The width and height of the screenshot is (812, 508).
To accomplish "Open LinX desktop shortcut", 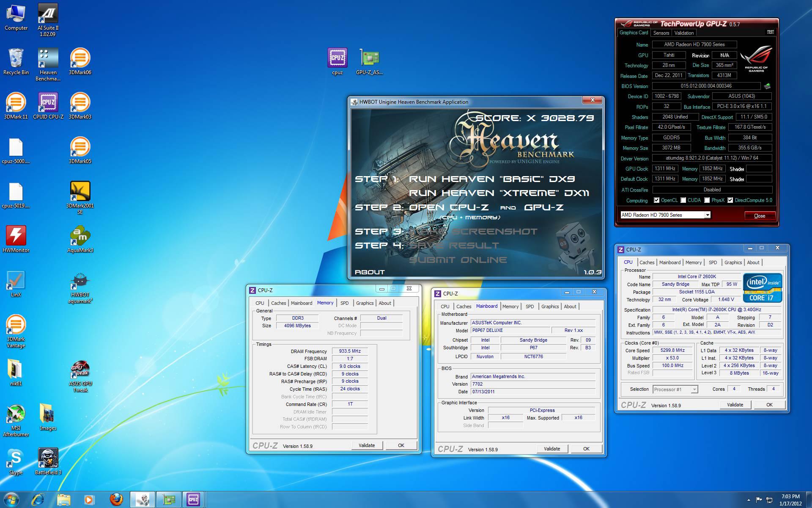I will [x=16, y=284].
